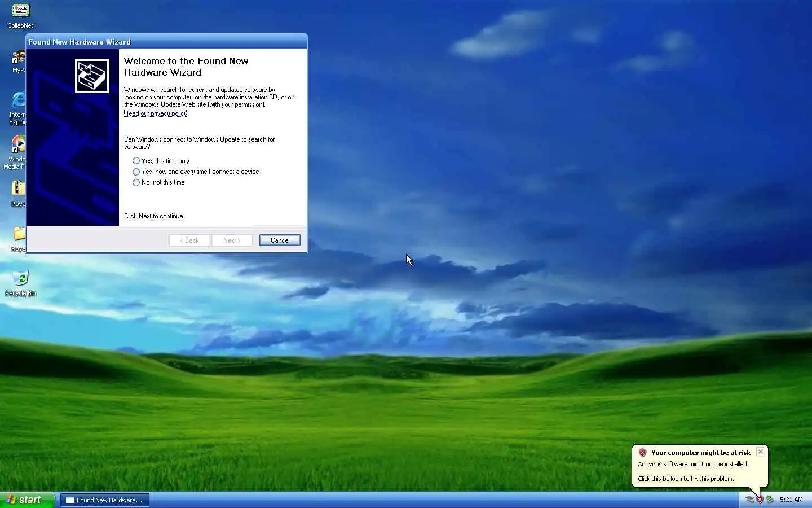Click "Click this balloon to fix this problem" text
The width and height of the screenshot is (812, 508).
686,479
